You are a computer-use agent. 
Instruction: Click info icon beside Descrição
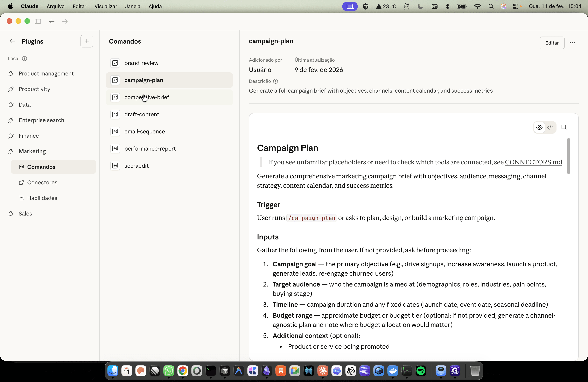point(276,81)
